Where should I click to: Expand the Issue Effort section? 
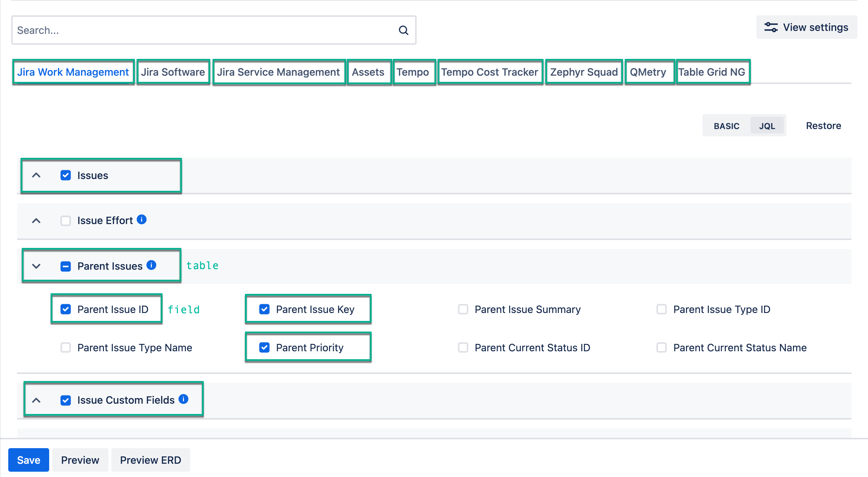[x=37, y=221]
